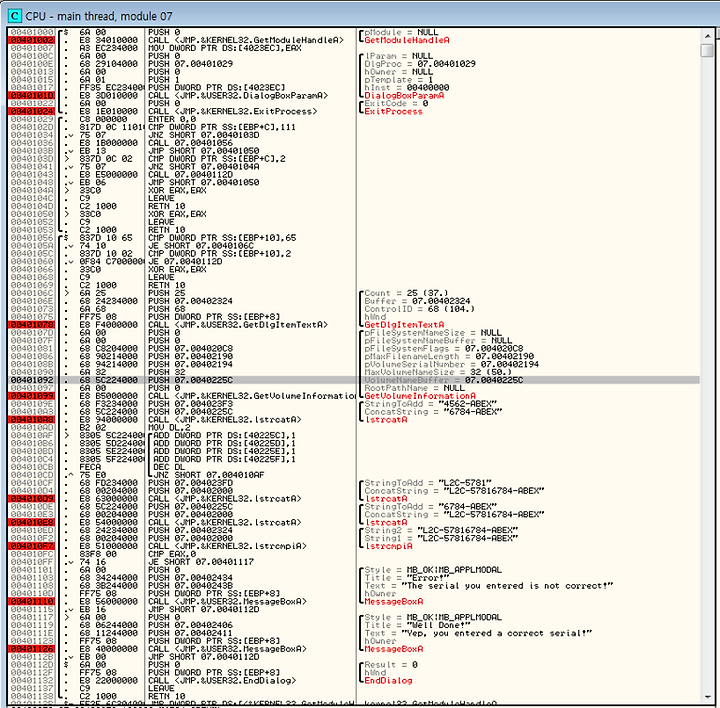Select breakpoint address 004010F7

pyautogui.click(x=32, y=546)
